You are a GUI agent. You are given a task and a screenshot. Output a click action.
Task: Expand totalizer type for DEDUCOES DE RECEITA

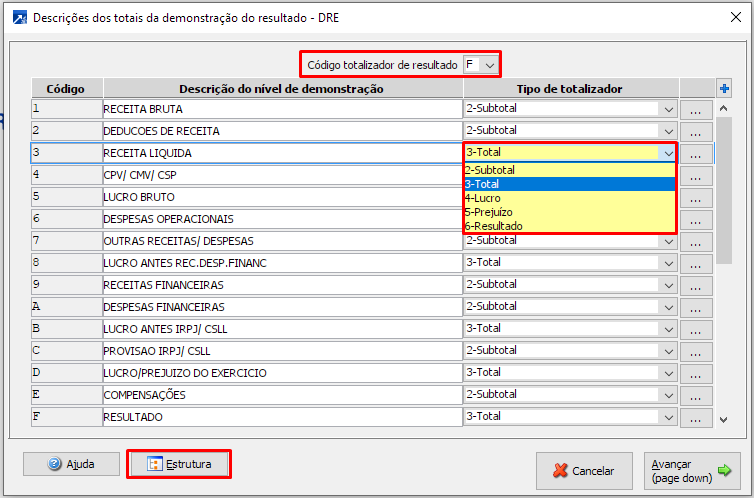click(667, 130)
